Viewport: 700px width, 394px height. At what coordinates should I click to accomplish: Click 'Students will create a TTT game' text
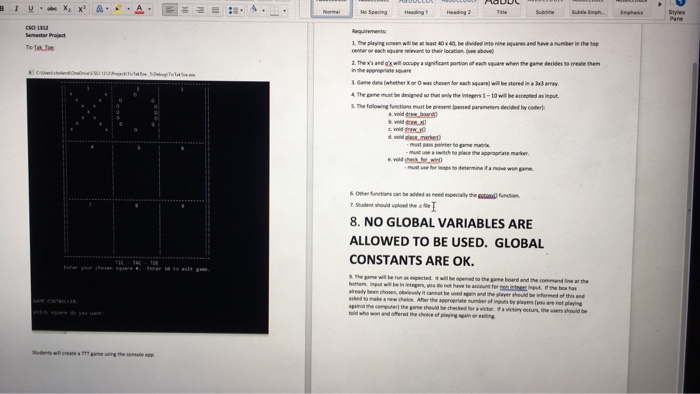(93, 354)
